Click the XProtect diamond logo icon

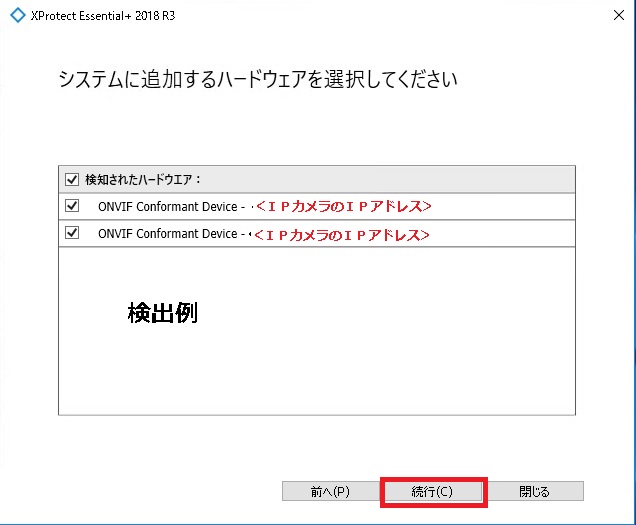tap(17, 15)
